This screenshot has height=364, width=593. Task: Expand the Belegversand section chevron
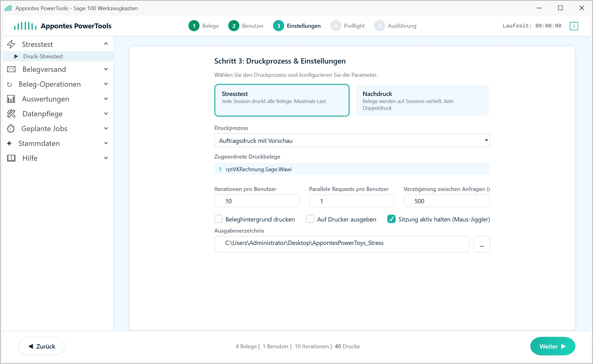[106, 69]
